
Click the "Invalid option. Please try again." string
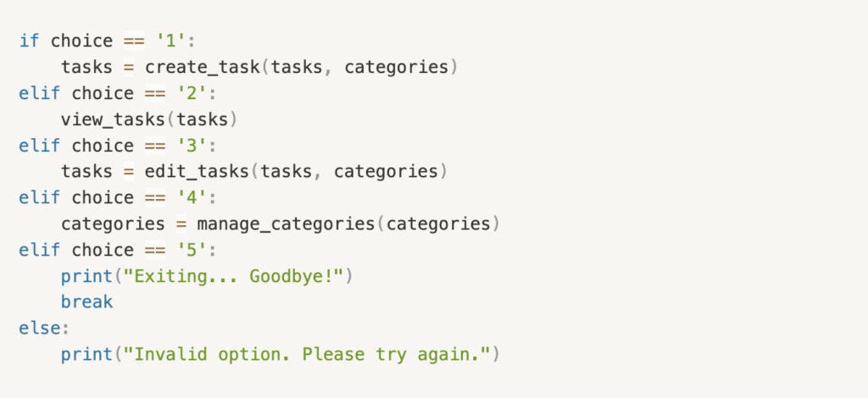307,354
